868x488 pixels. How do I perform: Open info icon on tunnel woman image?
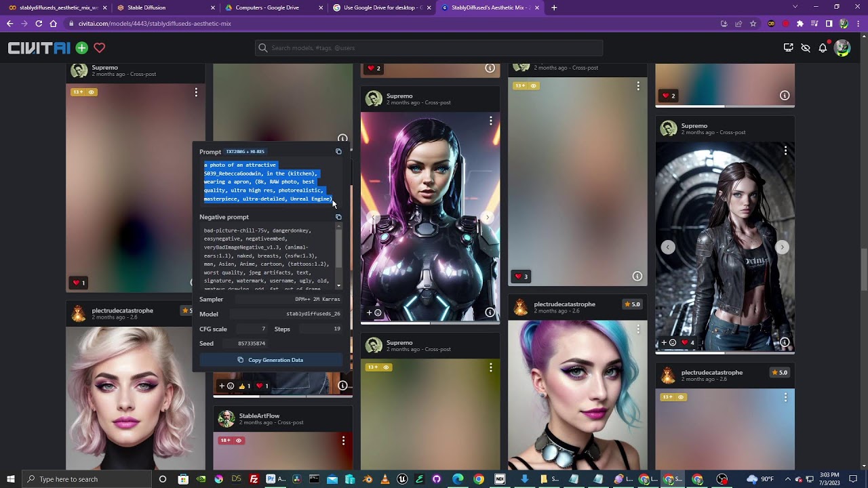click(x=785, y=342)
